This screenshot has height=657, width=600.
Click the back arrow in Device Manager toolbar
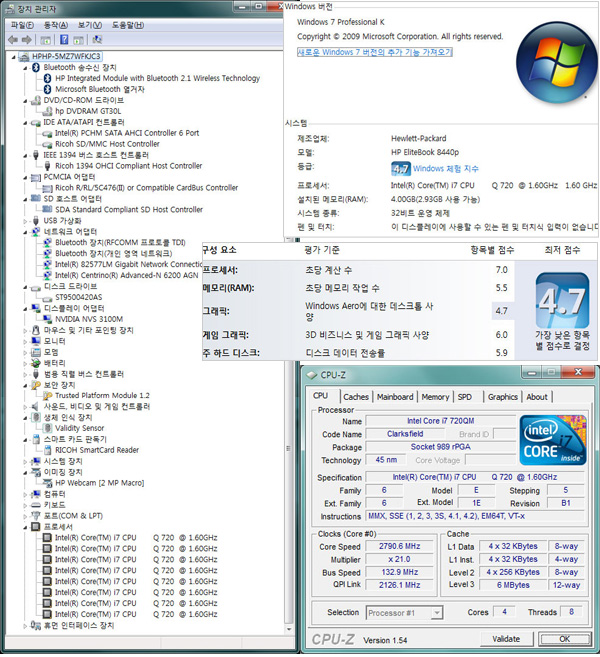tap(13, 40)
